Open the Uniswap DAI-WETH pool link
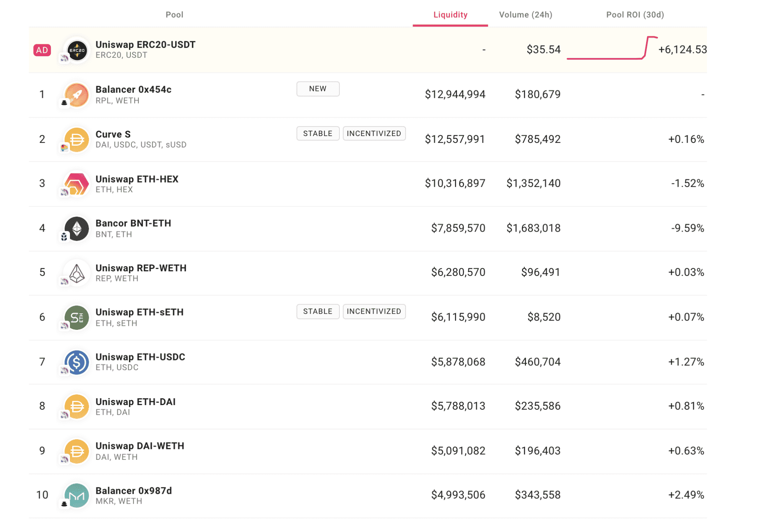The width and height of the screenshot is (783, 532). (x=140, y=446)
